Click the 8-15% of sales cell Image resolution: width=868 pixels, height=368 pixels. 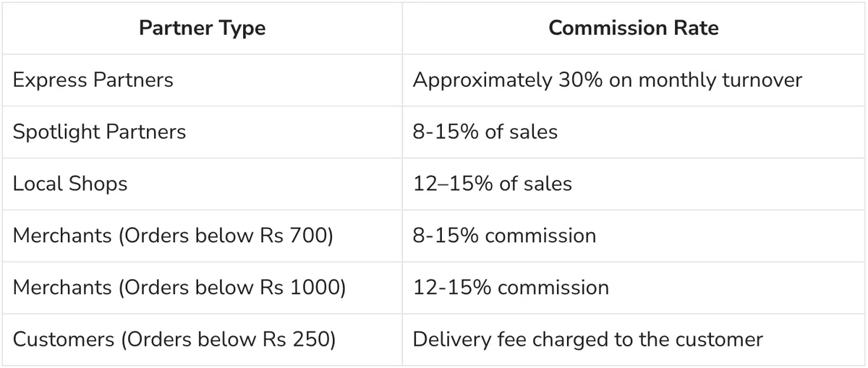pyautogui.click(x=634, y=132)
